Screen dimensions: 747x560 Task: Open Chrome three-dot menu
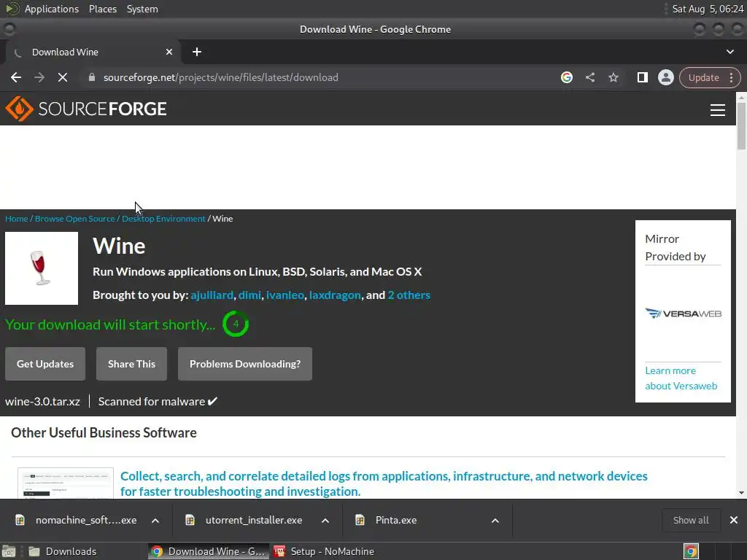(731, 77)
